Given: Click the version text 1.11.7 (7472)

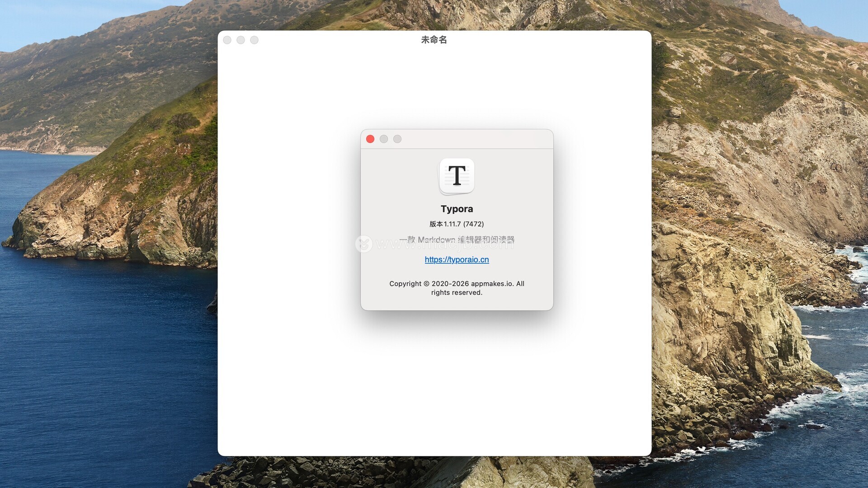Looking at the screenshot, I should pos(457,224).
